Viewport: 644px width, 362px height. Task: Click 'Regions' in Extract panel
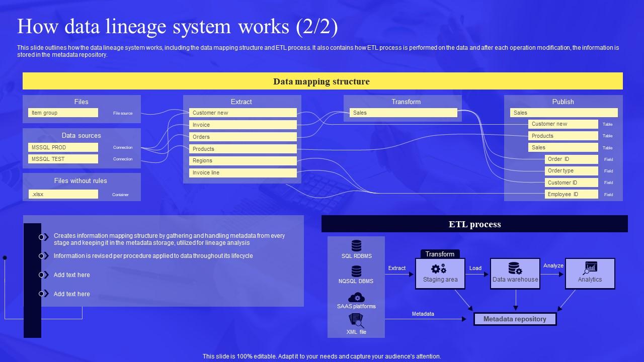(x=243, y=160)
